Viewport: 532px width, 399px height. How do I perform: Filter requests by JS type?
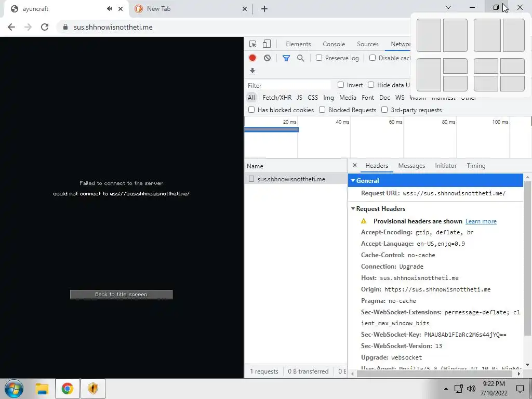299,98
